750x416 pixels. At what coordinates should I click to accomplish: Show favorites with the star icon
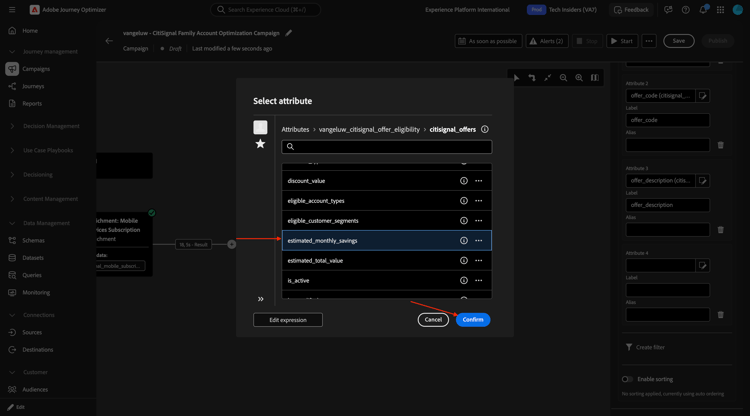pos(260,144)
